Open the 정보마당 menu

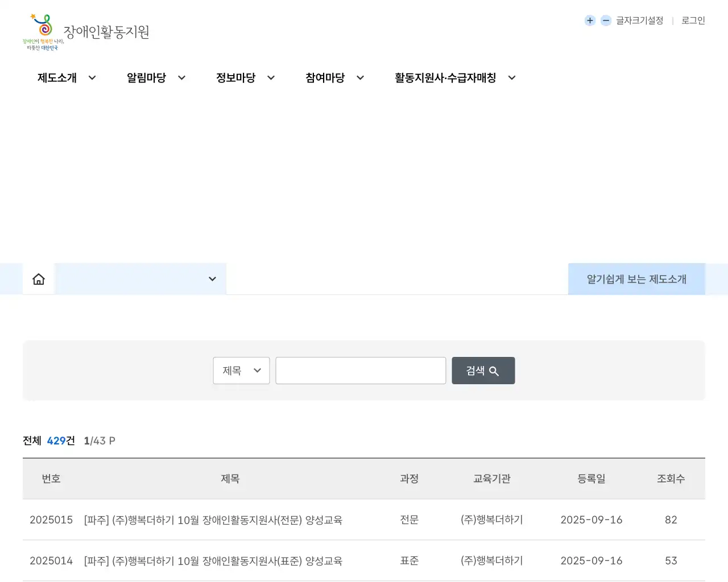tap(235, 78)
